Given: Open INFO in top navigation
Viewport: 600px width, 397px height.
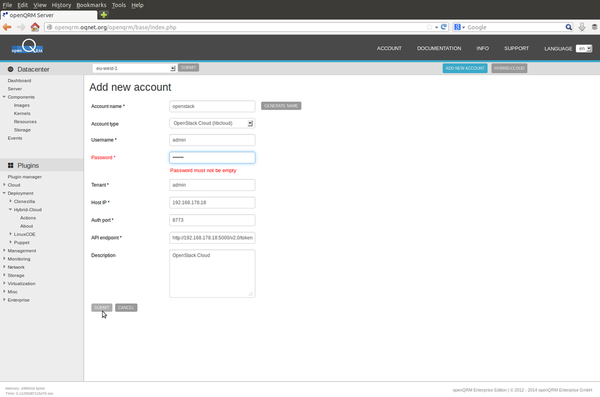Looking at the screenshot, I should pyautogui.click(x=483, y=48).
